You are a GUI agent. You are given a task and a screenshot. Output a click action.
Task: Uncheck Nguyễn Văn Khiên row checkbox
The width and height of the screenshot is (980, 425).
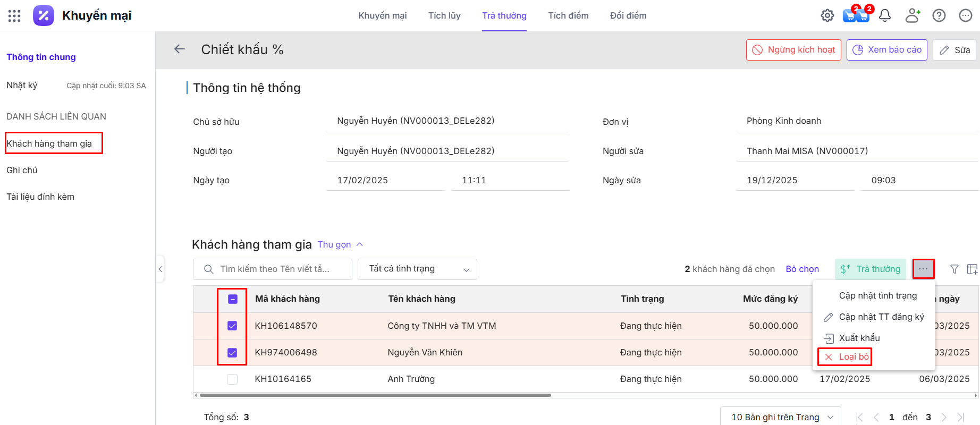[232, 352]
